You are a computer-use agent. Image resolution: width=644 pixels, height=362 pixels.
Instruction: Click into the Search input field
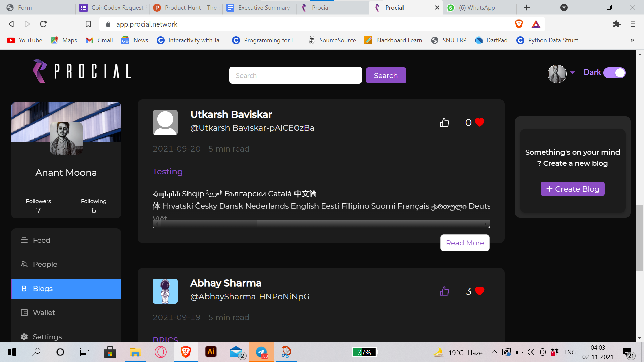pyautogui.click(x=295, y=75)
